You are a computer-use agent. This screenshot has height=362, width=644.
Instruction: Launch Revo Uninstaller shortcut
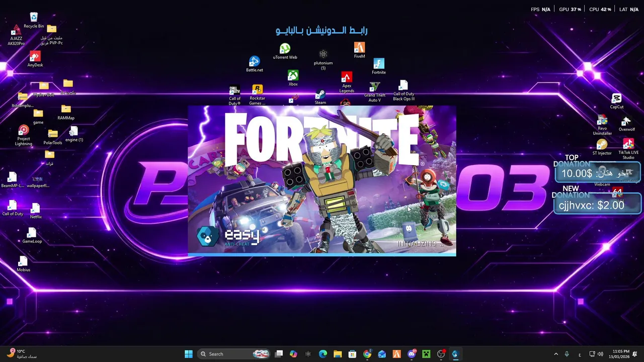(x=602, y=126)
